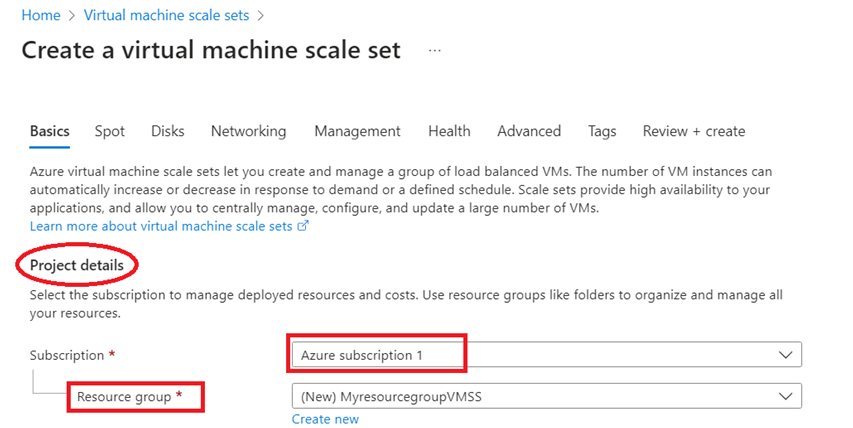Go to the Tags tab
Image resolution: width=853 pixels, height=428 pixels.
[602, 131]
